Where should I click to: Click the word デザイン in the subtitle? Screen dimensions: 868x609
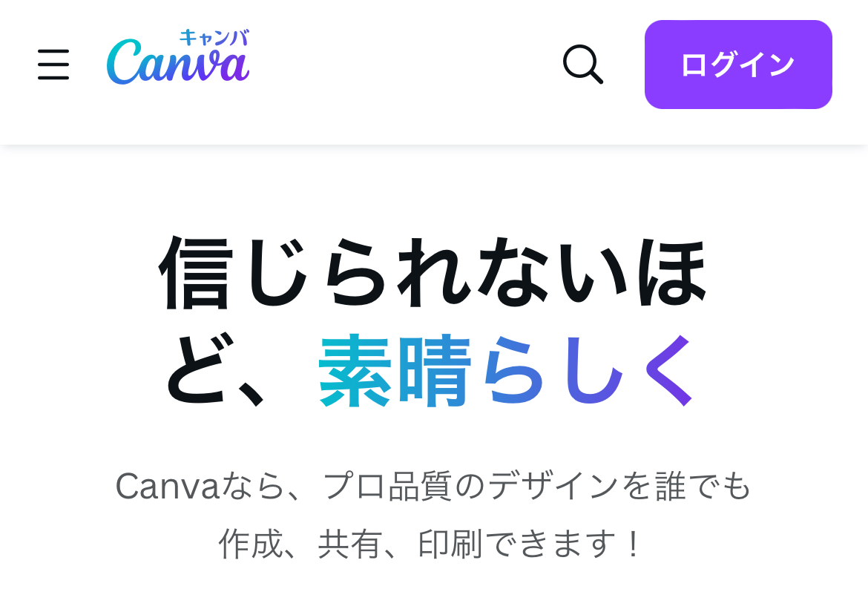554,486
